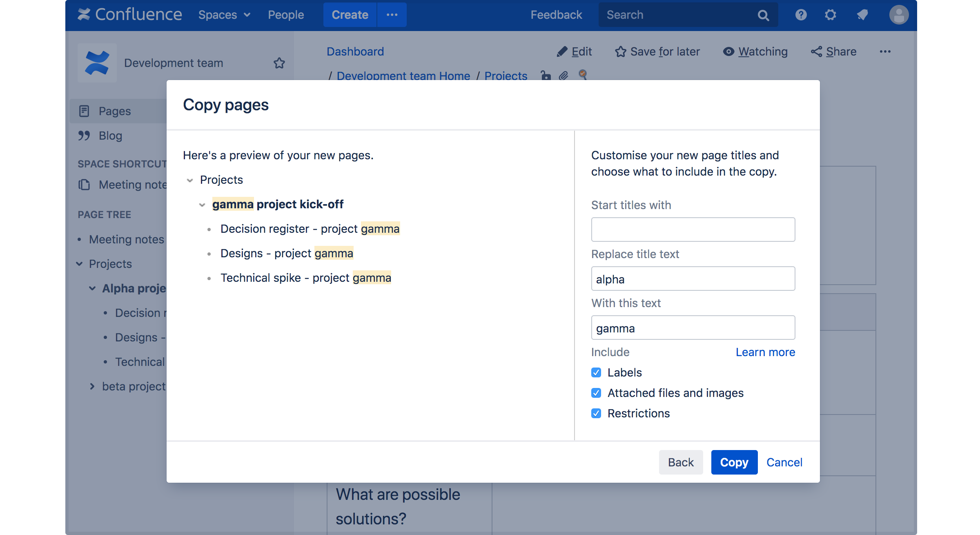Disable the Restrictions checkbox
The image size is (980, 535).
tap(596, 413)
